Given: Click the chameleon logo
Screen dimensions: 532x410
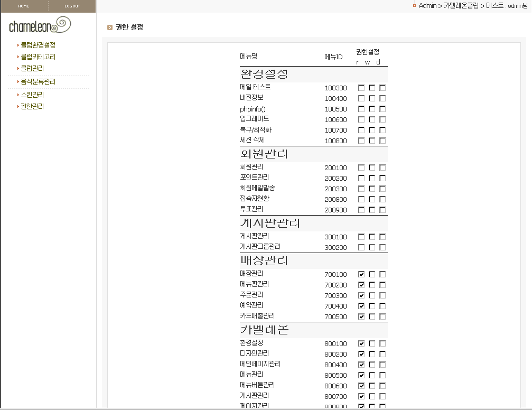Looking at the screenshot, I should click(40, 25).
